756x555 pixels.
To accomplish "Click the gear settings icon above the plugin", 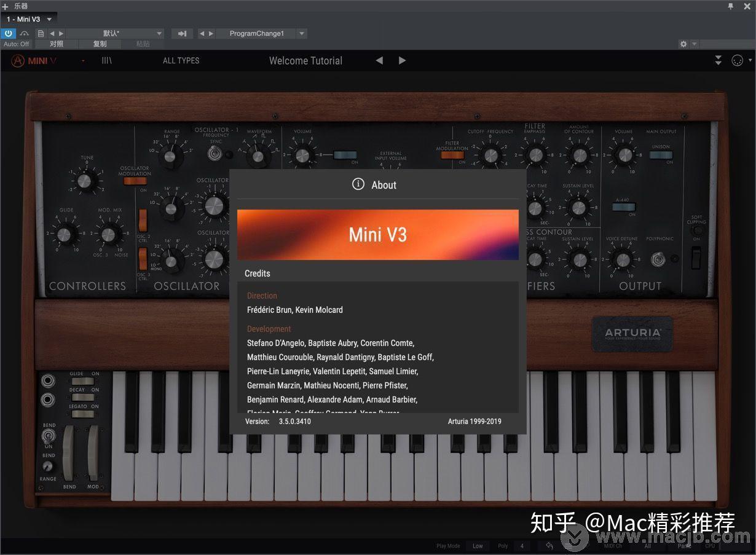I will 683,44.
